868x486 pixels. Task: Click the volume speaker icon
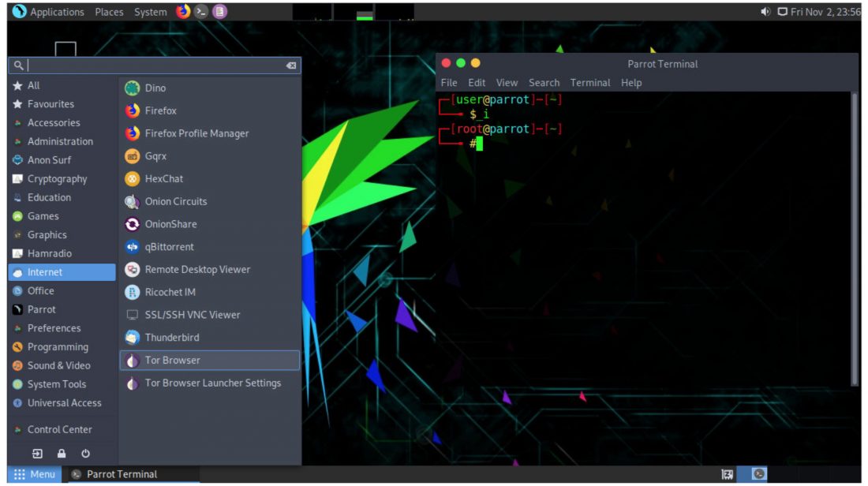point(765,12)
